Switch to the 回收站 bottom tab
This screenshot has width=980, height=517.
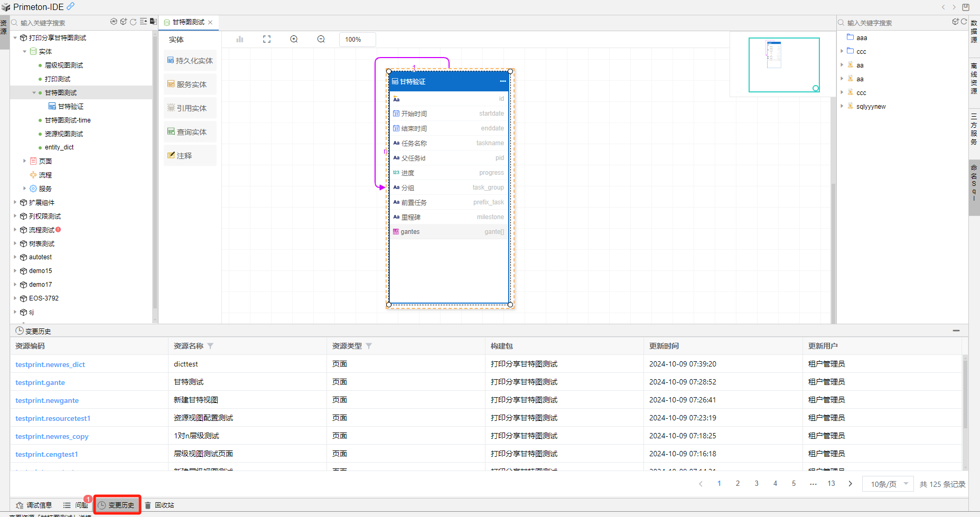pos(160,505)
